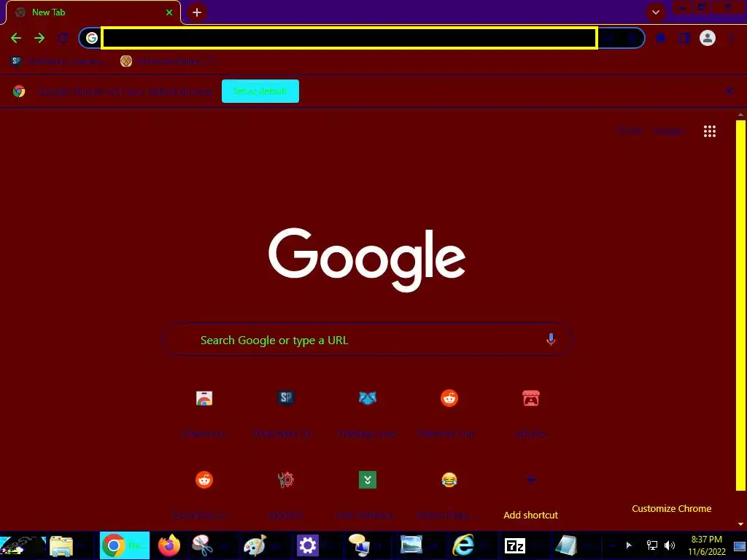This screenshot has height=560, width=747.
Task: Open the SP bookmark in the bookmarks bar
Action: [57, 61]
